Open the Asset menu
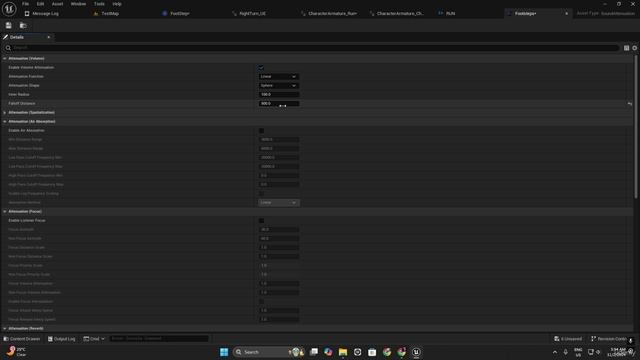640x360 pixels. [x=57, y=4]
